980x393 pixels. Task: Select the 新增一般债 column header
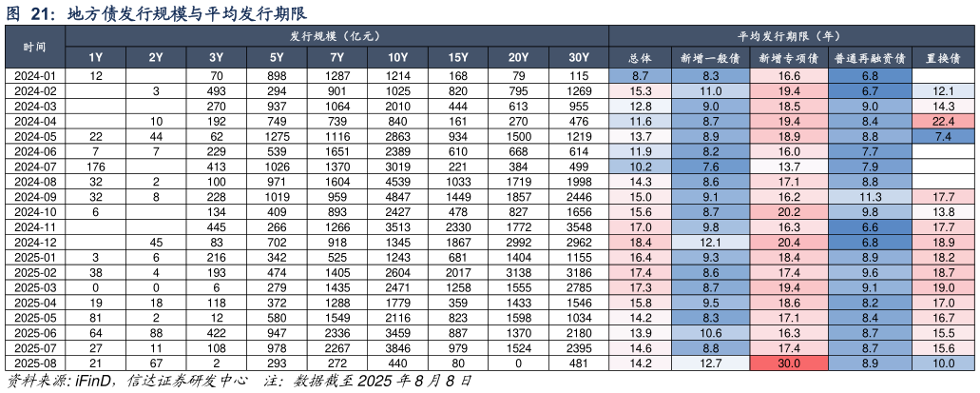coord(710,58)
